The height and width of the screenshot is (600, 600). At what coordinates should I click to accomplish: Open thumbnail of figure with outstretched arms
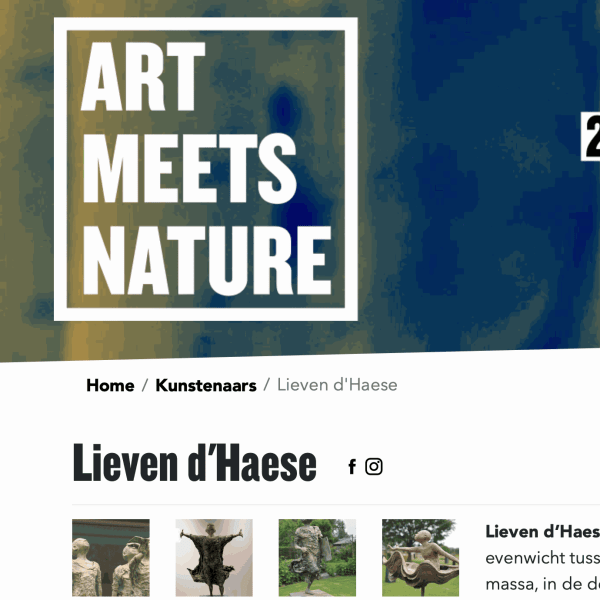[214, 558]
